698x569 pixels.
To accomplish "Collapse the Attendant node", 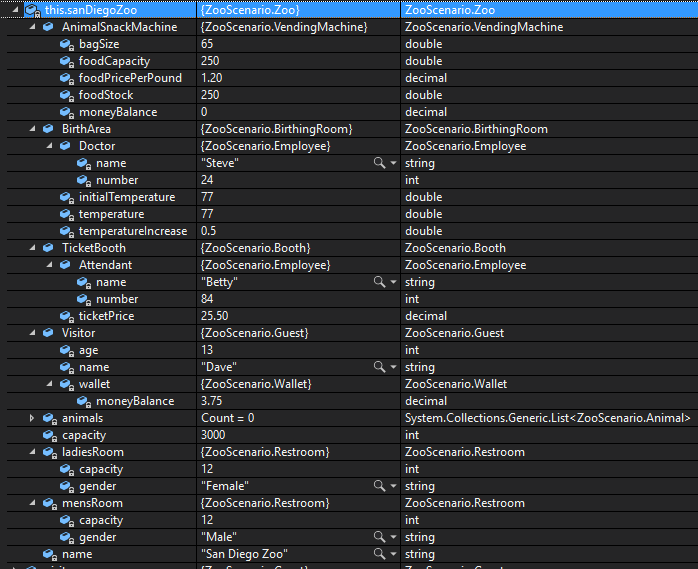I will click(49, 264).
